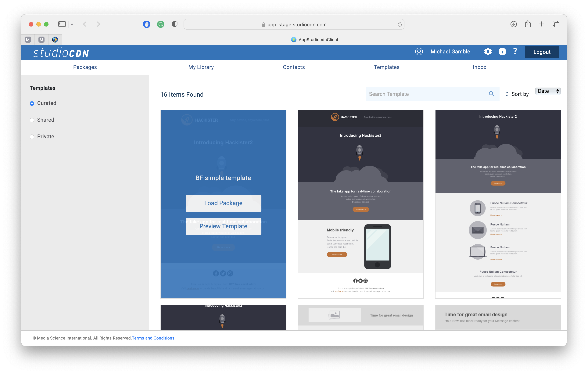Click the Michael Gamble user name
The height and width of the screenshot is (374, 588).
pos(450,52)
